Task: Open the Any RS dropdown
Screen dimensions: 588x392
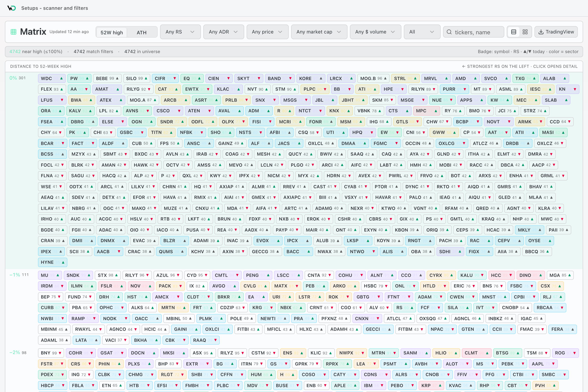Action: click(x=180, y=32)
